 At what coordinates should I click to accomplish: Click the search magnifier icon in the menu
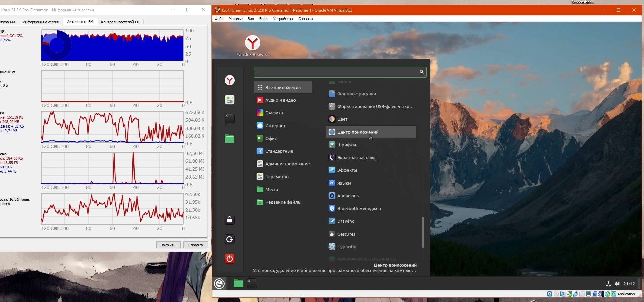422,72
